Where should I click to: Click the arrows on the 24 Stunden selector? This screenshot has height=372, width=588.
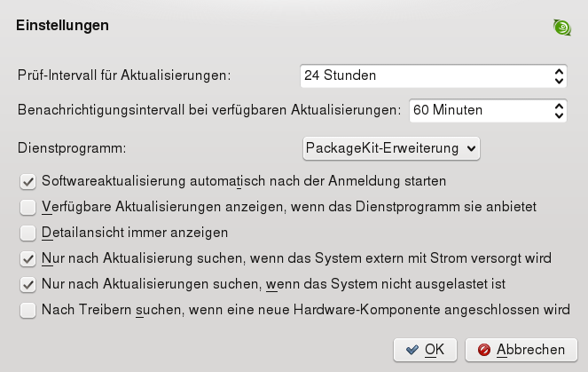[559, 75]
